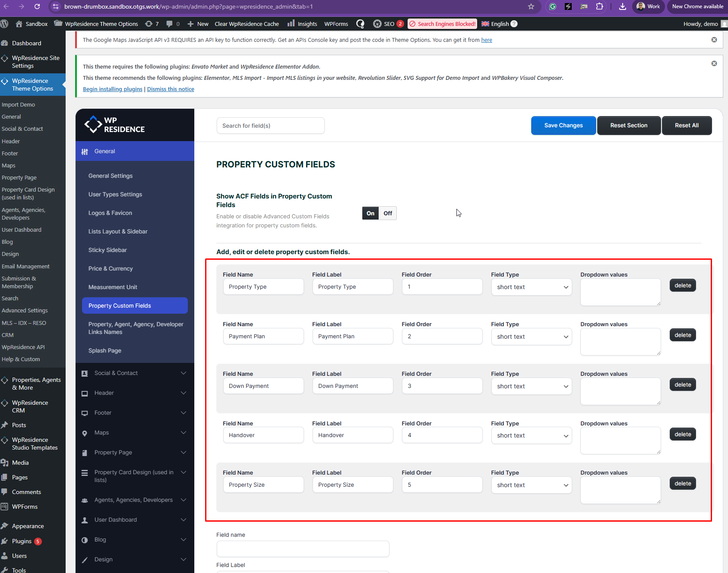Image resolution: width=728 pixels, height=573 pixels.
Task: Open Field Type dropdown for Handover
Action: pos(531,436)
